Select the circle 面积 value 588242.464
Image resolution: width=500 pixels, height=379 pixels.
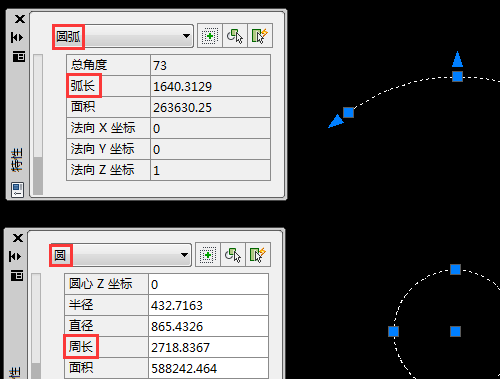point(208,368)
